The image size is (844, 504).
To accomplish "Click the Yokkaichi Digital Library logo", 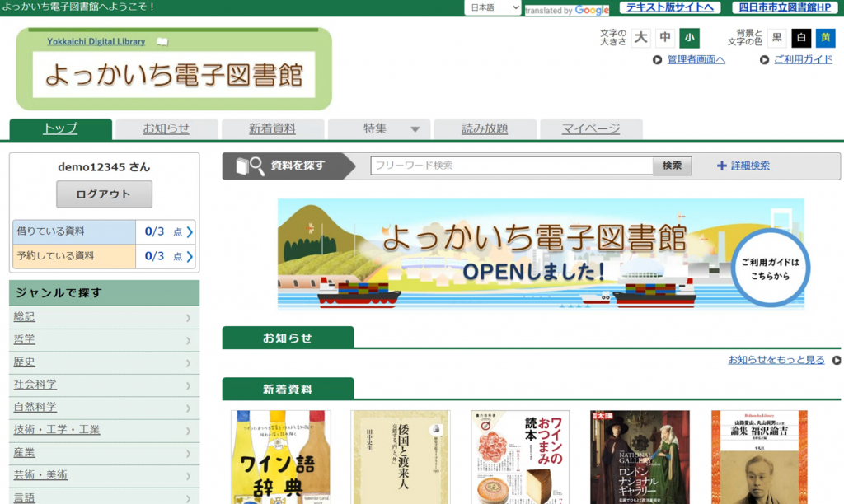I will (174, 69).
